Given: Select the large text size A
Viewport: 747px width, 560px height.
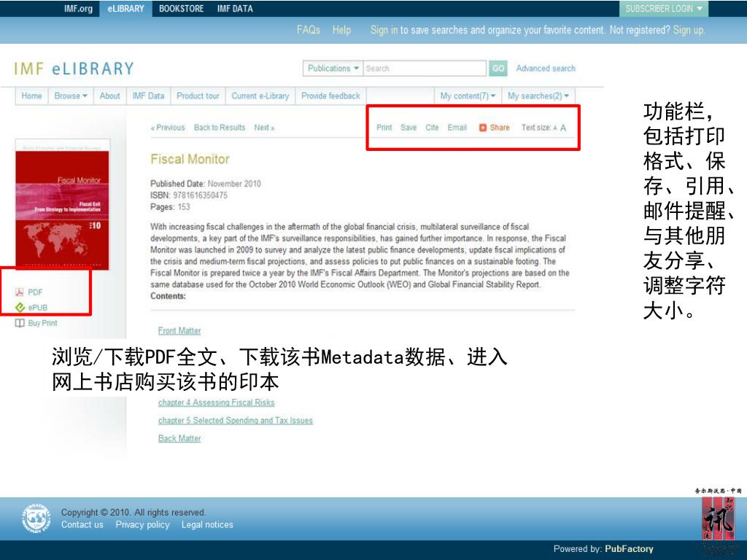Looking at the screenshot, I should click(x=563, y=128).
